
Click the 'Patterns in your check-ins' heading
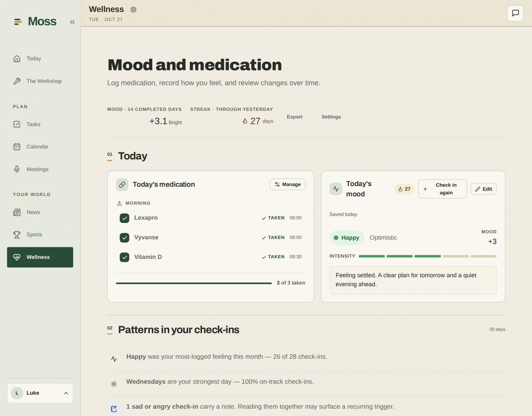pos(179,330)
